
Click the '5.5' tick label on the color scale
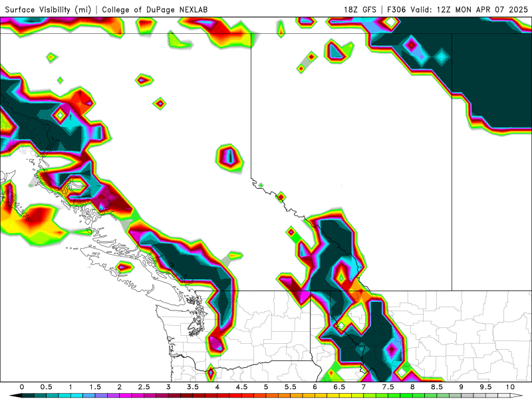click(x=291, y=387)
